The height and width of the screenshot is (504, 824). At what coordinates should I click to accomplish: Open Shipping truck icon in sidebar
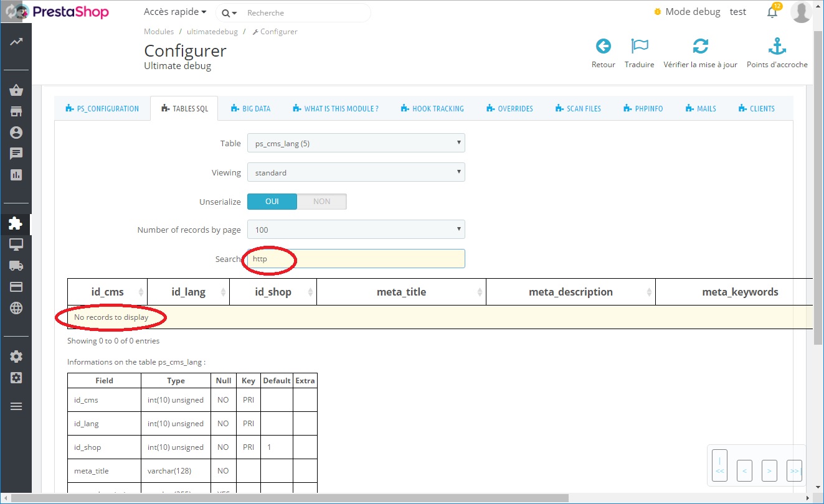(x=16, y=266)
